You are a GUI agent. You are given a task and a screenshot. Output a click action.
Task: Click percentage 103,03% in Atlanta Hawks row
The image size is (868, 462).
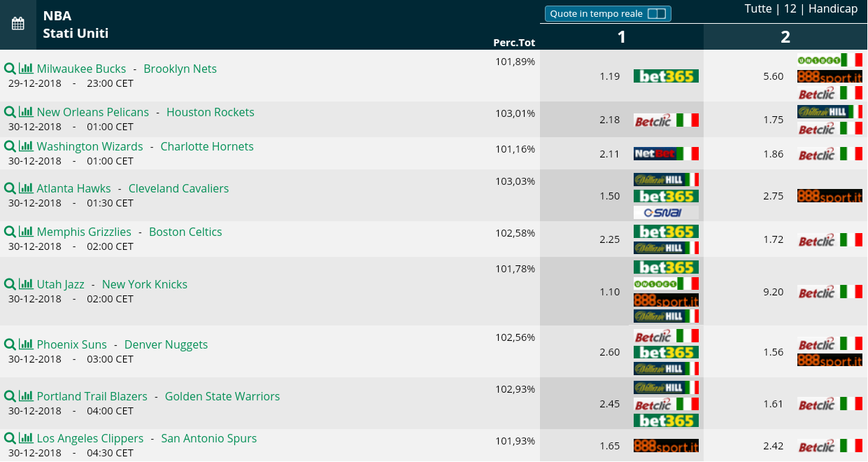(515, 181)
